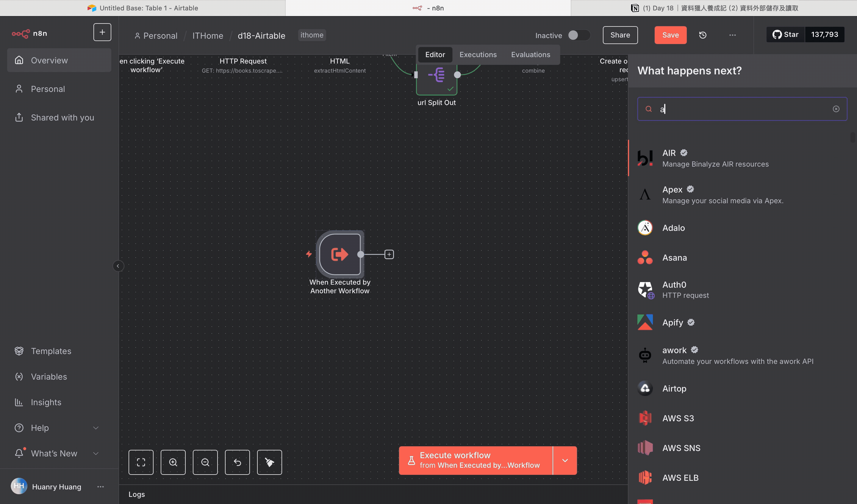
Task: Open the Logs panel
Action: pyautogui.click(x=136, y=494)
